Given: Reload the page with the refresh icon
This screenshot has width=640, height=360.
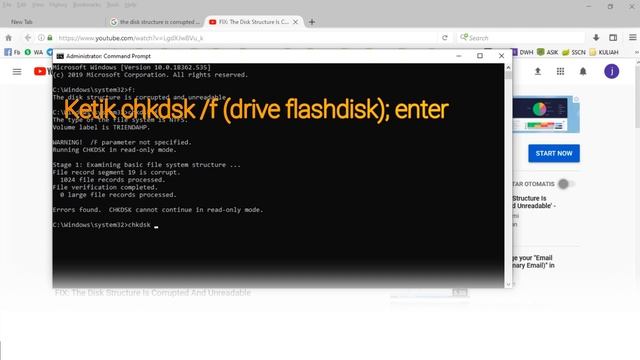Looking at the screenshot, I should (445, 38).
